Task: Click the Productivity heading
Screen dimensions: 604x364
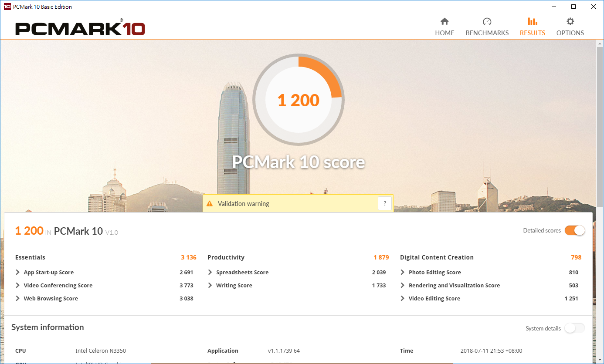Action: [x=226, y=257]
